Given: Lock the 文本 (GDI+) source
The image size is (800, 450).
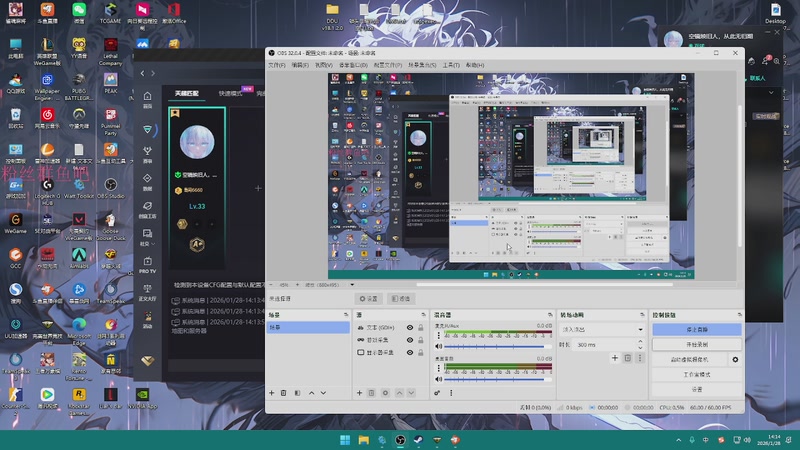Looking at the screenshot, I should [421, 328].
